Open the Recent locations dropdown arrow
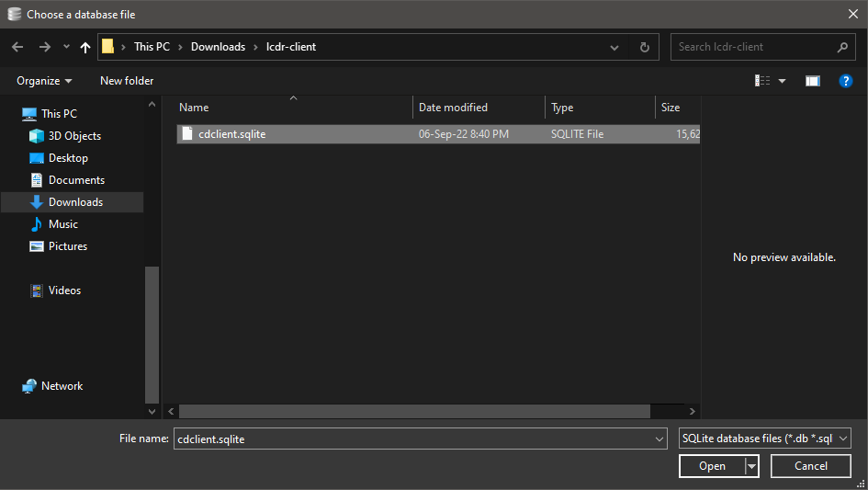868x490 pixels. click(x=66, y=47)
